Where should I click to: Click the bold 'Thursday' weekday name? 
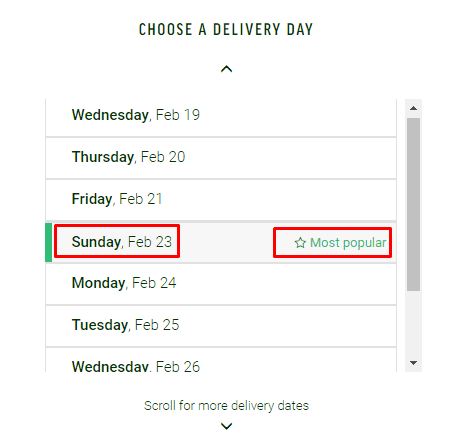103,157
